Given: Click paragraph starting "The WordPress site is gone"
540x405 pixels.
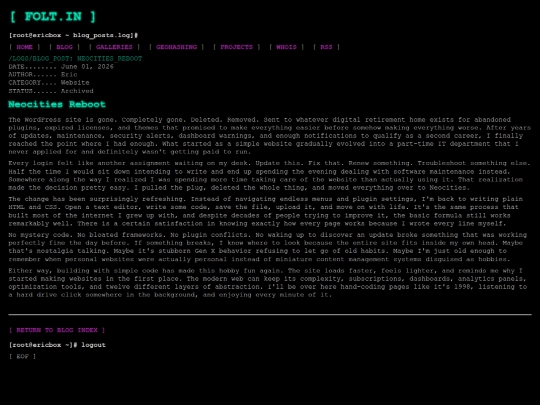Looking at the screenshot, I should [270, 136].
